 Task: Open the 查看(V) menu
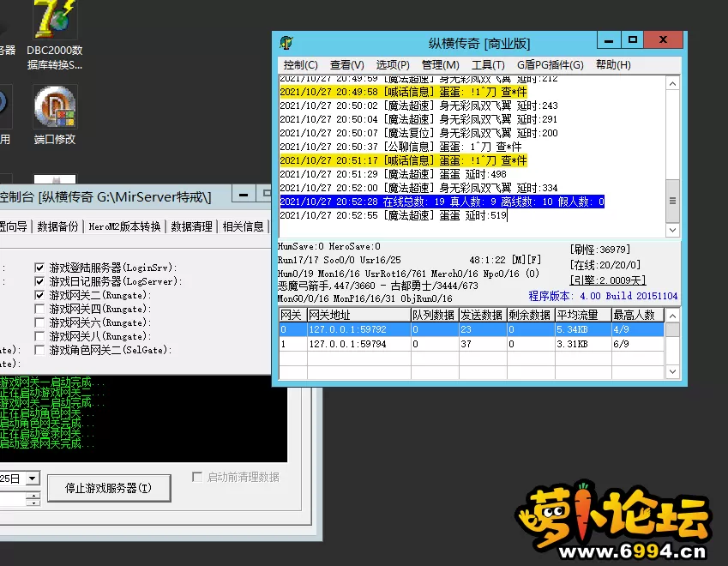[x=346, y=65]
